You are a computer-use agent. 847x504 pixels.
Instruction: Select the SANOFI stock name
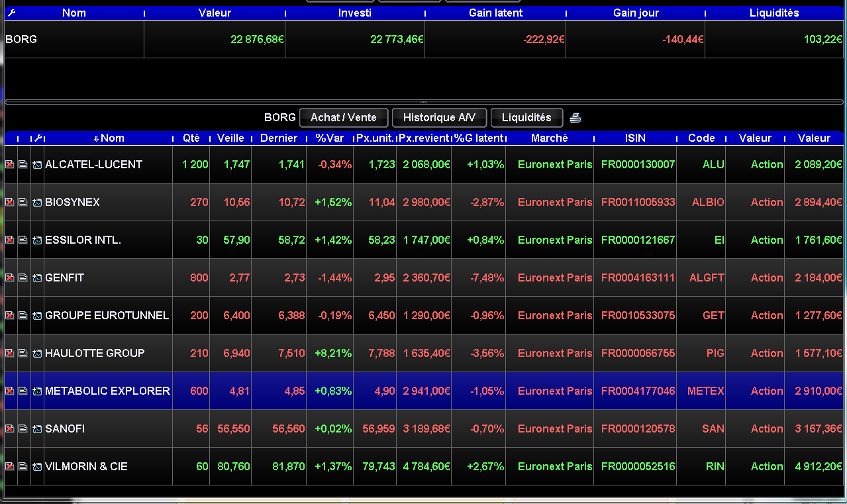pyautogui.click(x=65, y=428)
